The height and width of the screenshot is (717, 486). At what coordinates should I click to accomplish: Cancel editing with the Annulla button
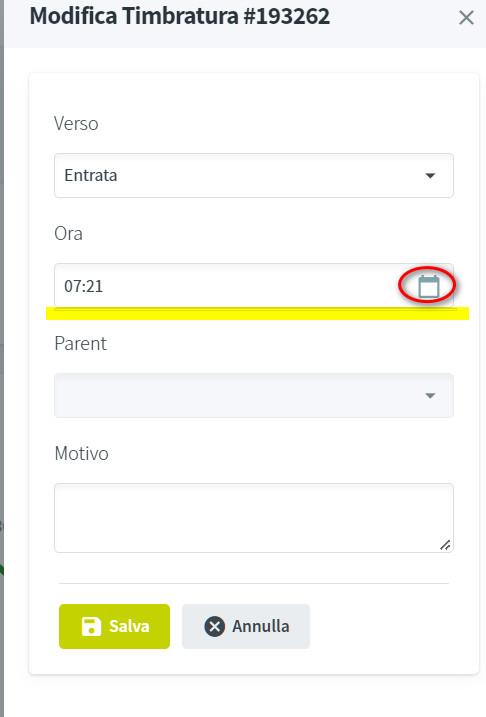pos(246,626)
